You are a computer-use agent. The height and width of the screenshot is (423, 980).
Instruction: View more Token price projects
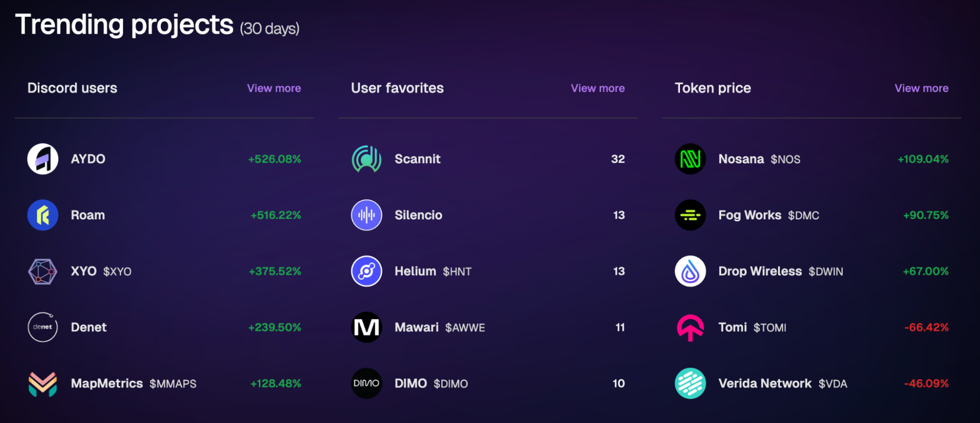tap(922, 88)
